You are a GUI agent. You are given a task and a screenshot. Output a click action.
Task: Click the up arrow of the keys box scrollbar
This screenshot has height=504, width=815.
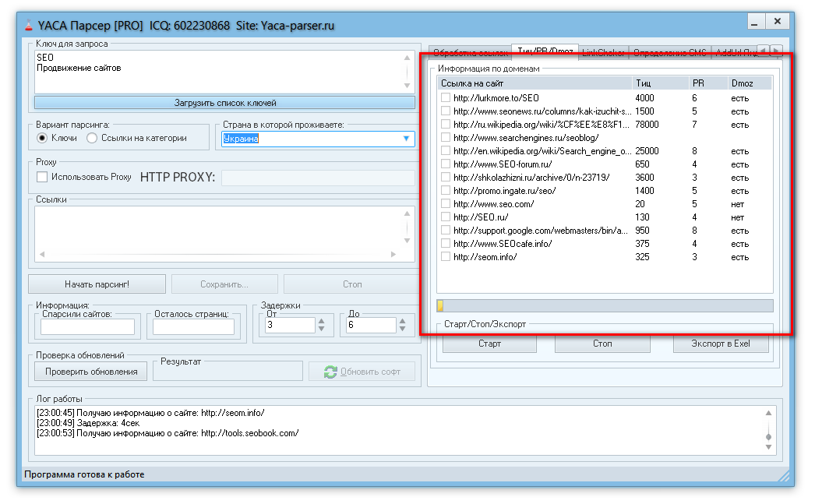[x=407, y=58]
